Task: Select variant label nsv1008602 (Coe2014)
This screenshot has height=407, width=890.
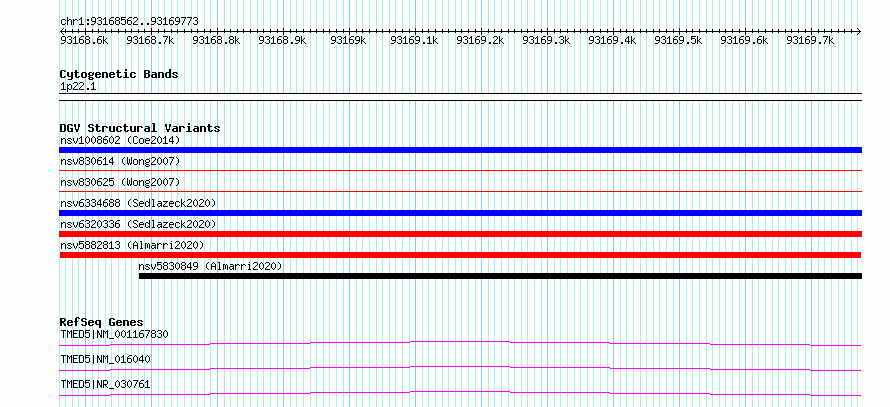Action: point(120,140)
